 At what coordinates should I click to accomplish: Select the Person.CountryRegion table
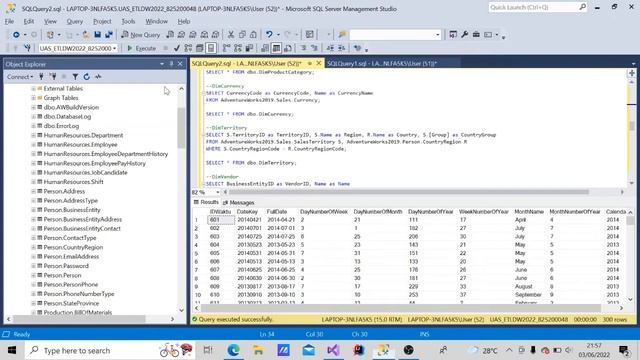pyautogui.click(x=73, y=247)
